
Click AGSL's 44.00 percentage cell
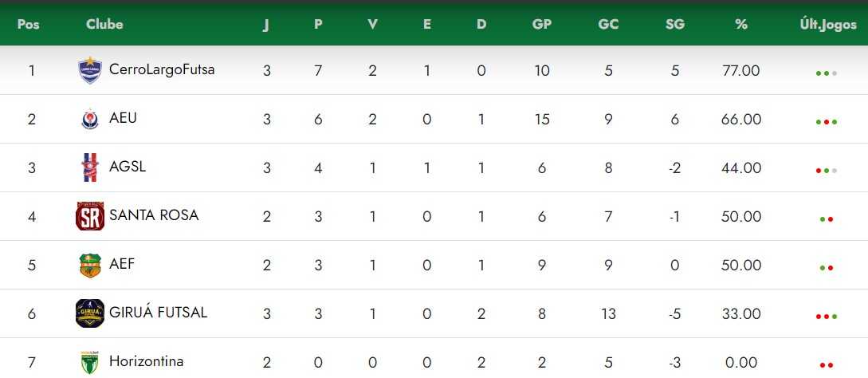[740, 168]
